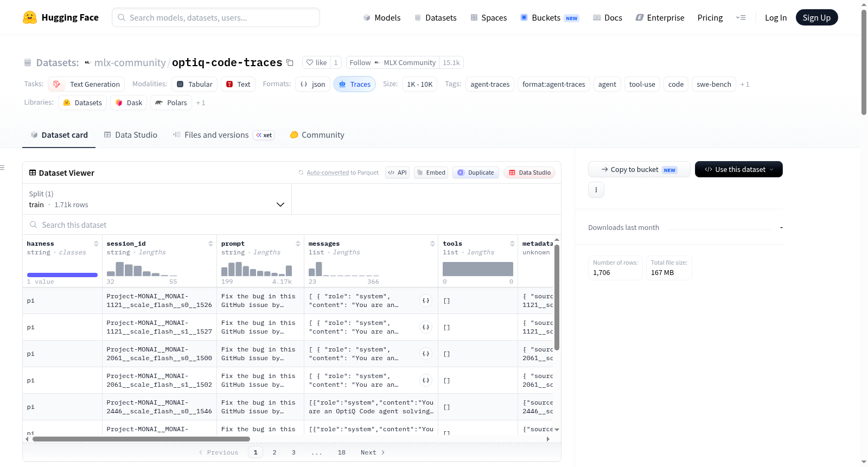Open Buckets in top navigation
This screenshot has width=868, height=467.
(x=550, y=17)
